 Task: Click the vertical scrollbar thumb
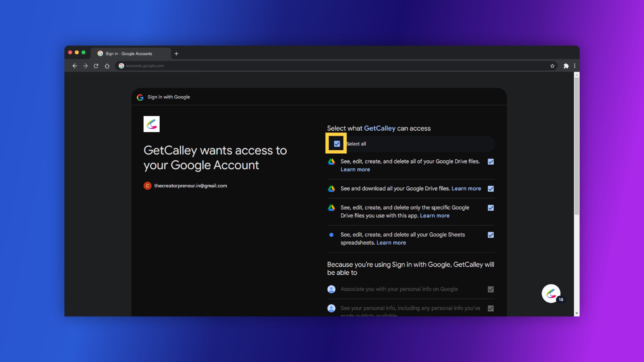point(577,146)
